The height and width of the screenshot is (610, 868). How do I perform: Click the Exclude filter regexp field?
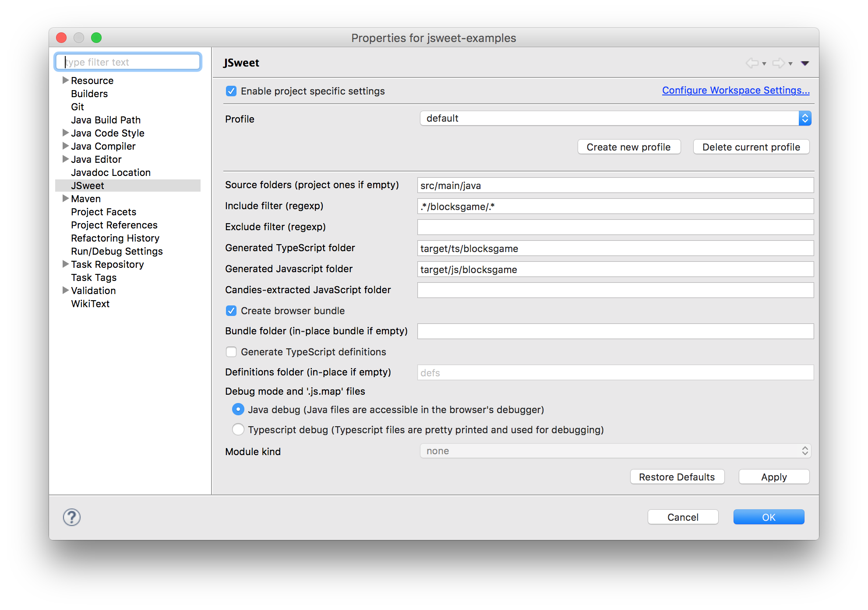point(615,227)
